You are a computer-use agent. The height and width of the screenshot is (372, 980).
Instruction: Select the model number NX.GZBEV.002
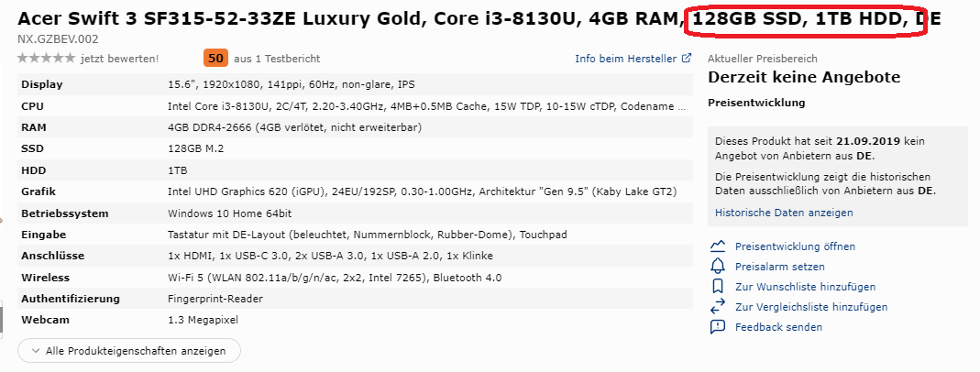58,38
